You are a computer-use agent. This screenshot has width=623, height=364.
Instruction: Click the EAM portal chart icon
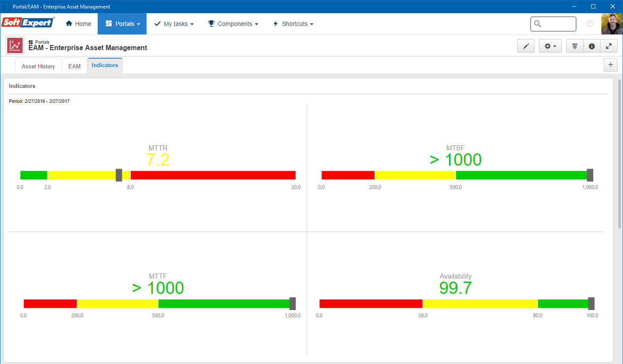pyautogui.click(x=15, y=45)
